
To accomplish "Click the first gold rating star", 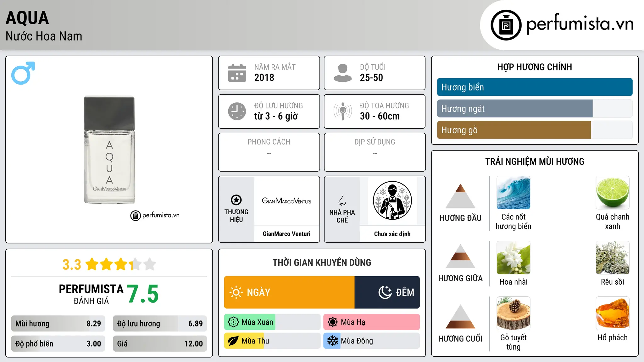I will [x=92, y=264].
